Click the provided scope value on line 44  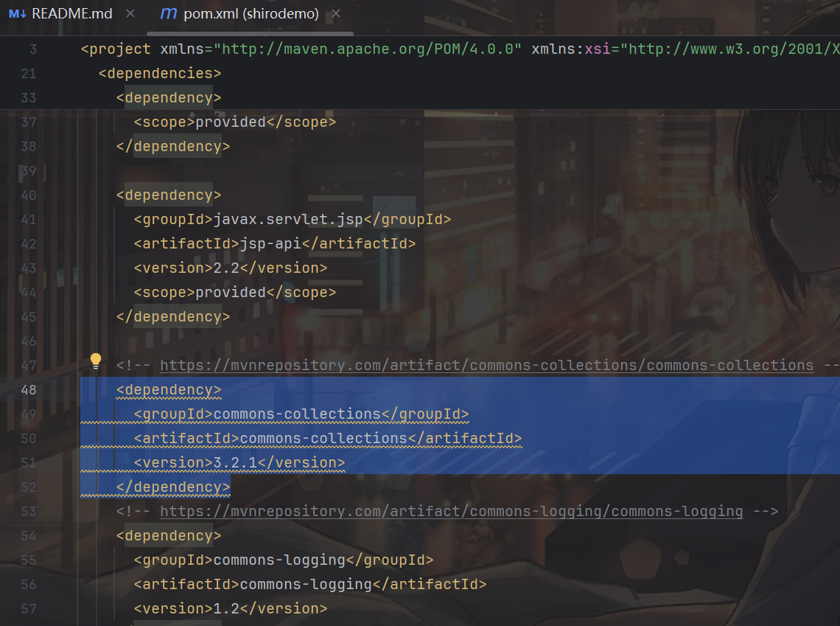pos(230,292)
